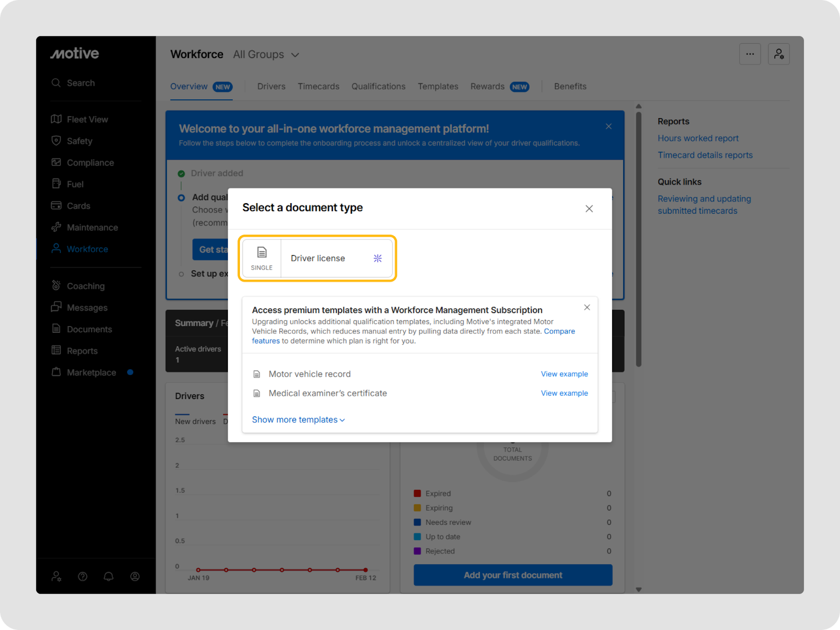Open user settings icon at top right
Viewport: 840px width, 630px height.
779,54
